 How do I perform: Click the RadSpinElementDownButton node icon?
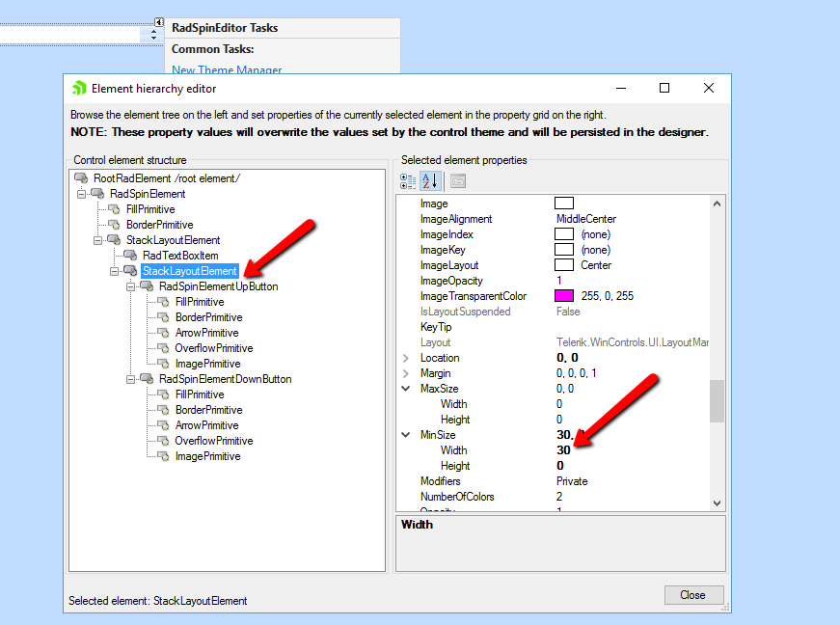[x=147, y=379]
